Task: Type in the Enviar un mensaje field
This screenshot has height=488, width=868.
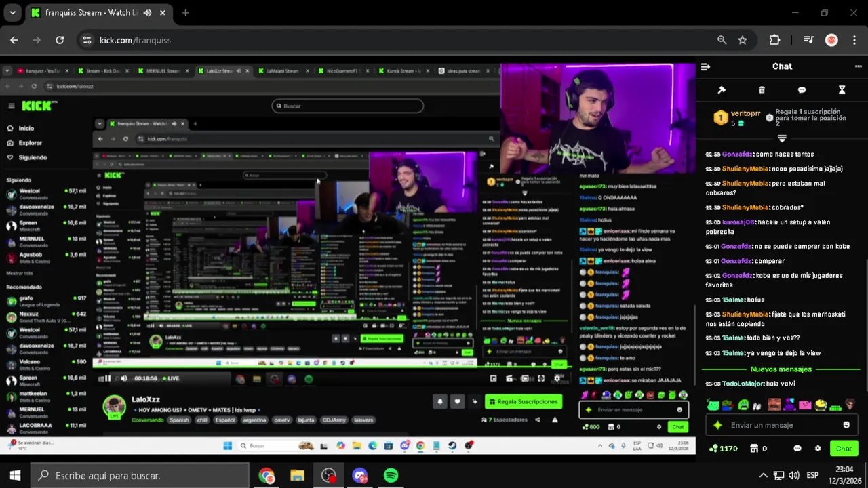Action: [781, 425]
